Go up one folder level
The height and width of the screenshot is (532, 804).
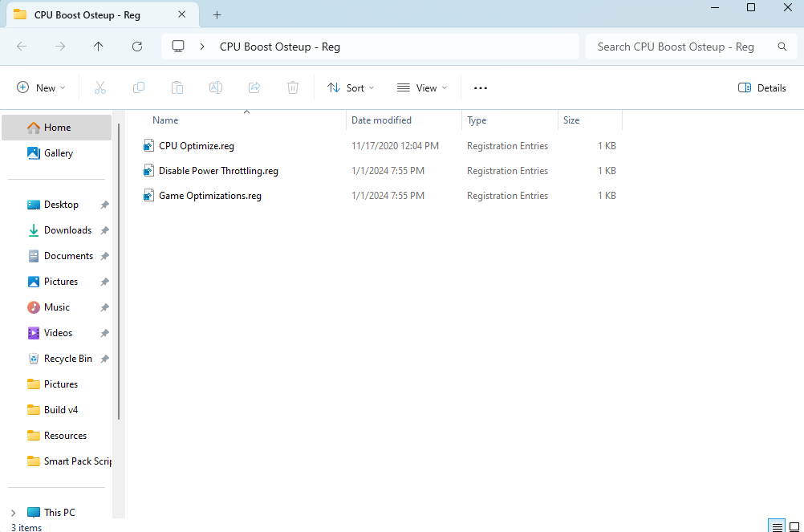pyautogui.click(x=99, y=47)
